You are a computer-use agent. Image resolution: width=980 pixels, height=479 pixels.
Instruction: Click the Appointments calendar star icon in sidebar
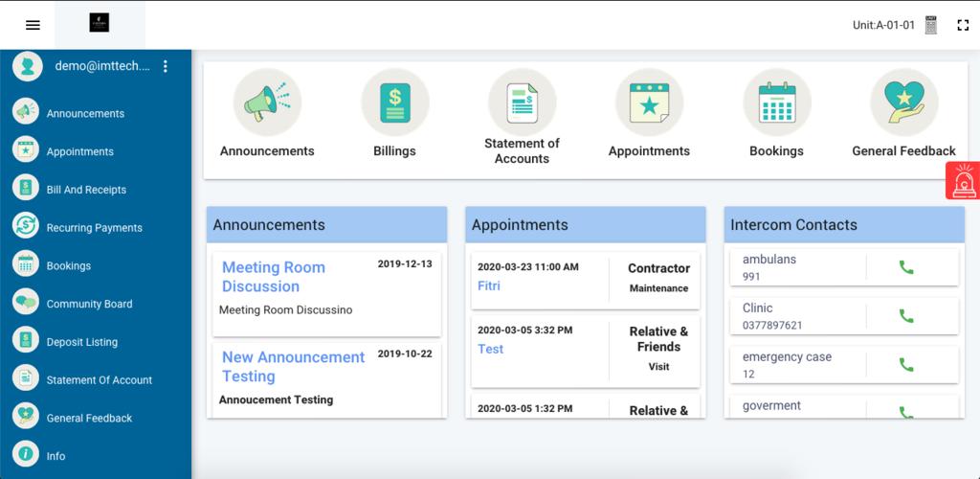coord(26,149)
